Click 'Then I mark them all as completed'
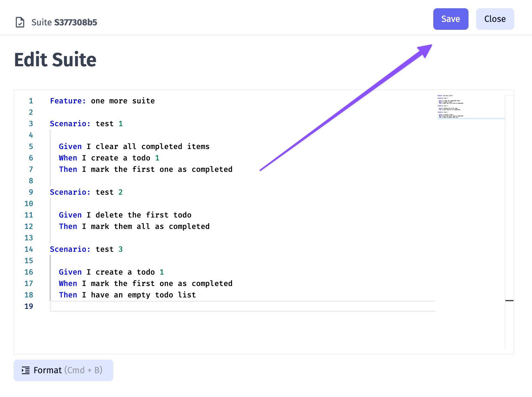 click(x=134, y=226)
